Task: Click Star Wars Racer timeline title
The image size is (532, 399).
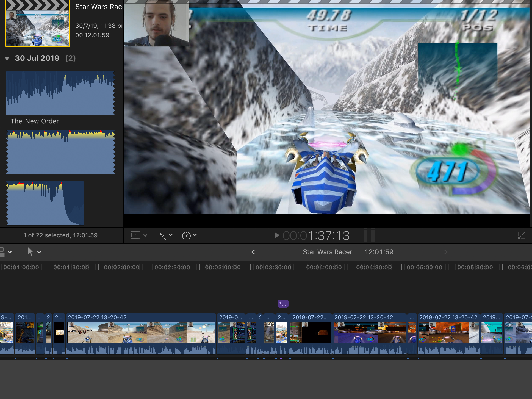Action: click(327, 252)
